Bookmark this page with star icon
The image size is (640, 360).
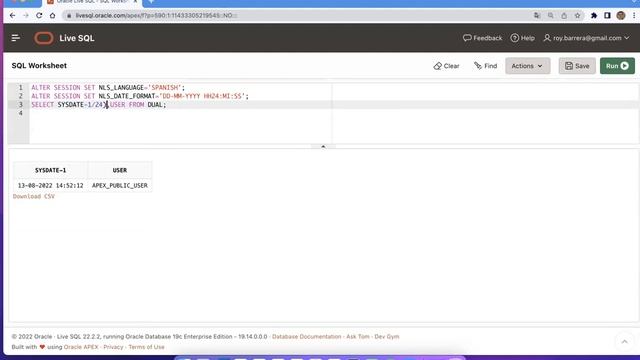pos(578,16)
